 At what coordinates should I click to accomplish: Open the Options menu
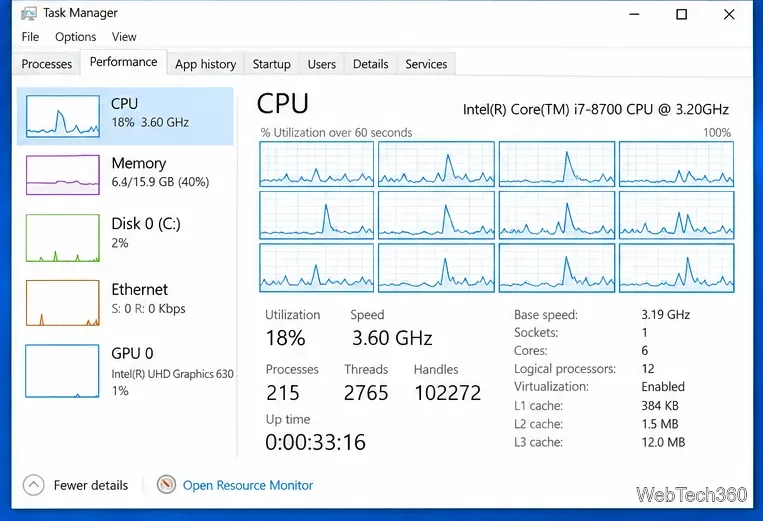pyautogui.click(x=75, y=37)
